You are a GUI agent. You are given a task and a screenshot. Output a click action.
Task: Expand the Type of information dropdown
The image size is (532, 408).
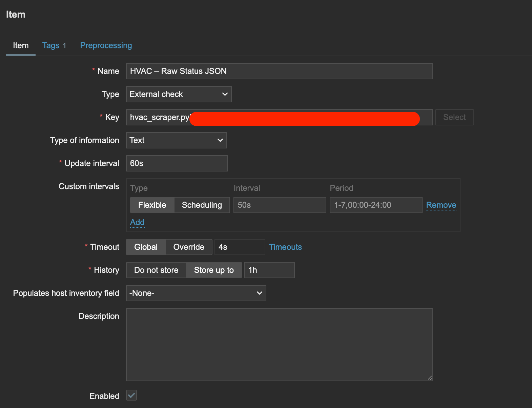(176, 140)
